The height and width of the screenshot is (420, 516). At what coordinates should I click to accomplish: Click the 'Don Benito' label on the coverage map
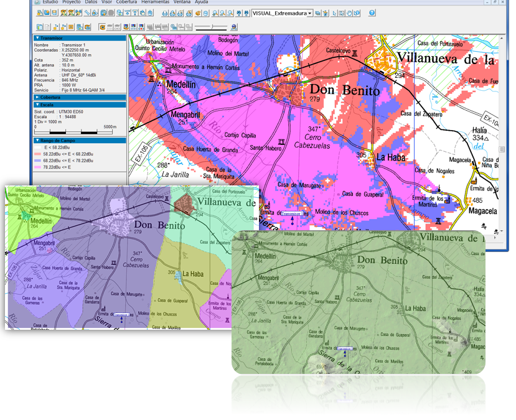345,90
